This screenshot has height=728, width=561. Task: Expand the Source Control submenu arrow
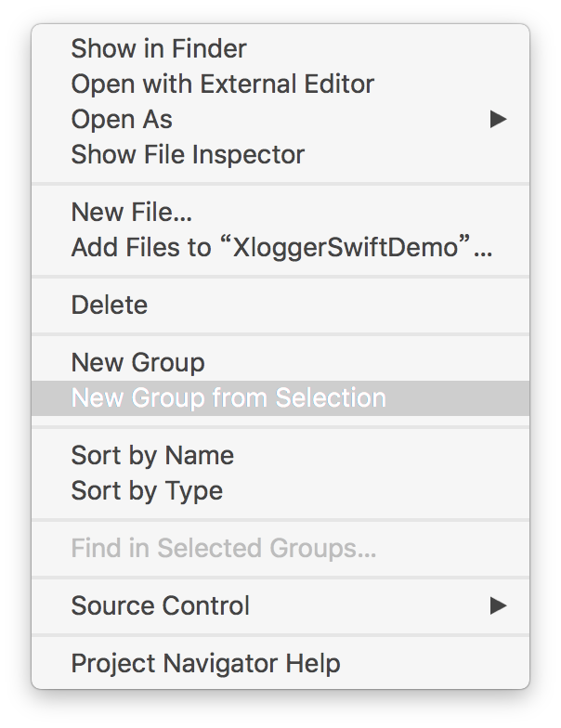pos(499,605)
